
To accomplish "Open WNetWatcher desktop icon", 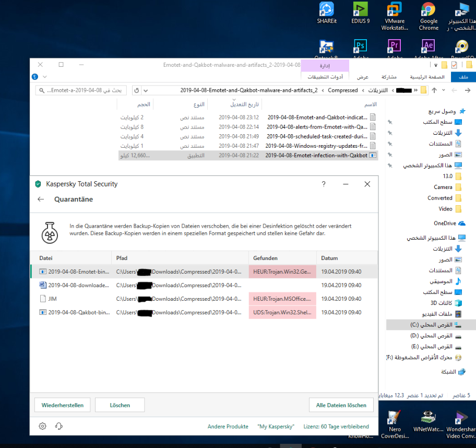I will tap(428, 421).
